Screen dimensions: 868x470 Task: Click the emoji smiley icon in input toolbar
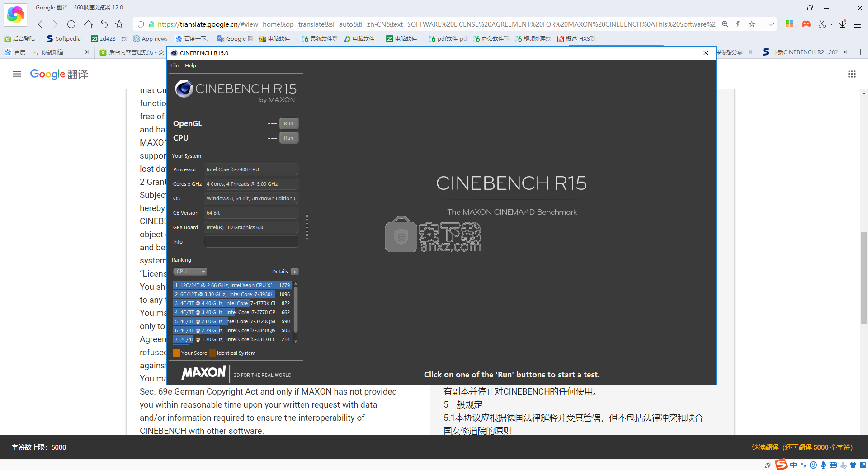[x=813, y=465]
